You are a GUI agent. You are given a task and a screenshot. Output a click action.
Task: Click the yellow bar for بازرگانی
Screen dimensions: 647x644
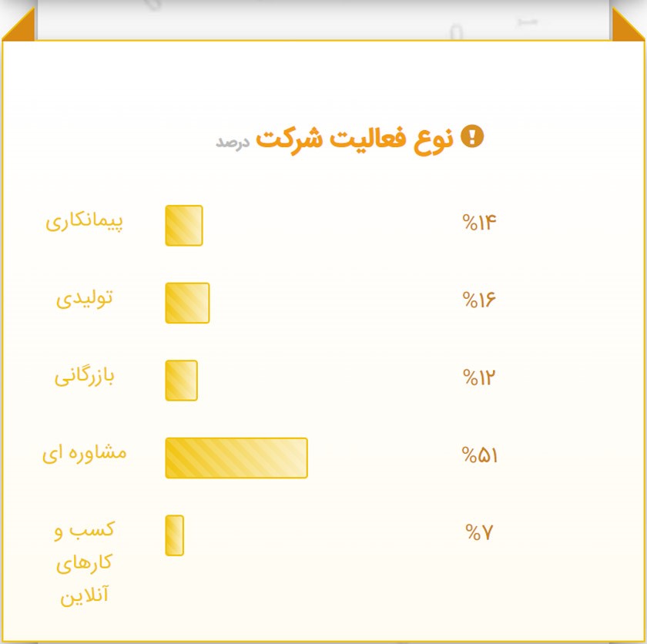pos(182,381)
